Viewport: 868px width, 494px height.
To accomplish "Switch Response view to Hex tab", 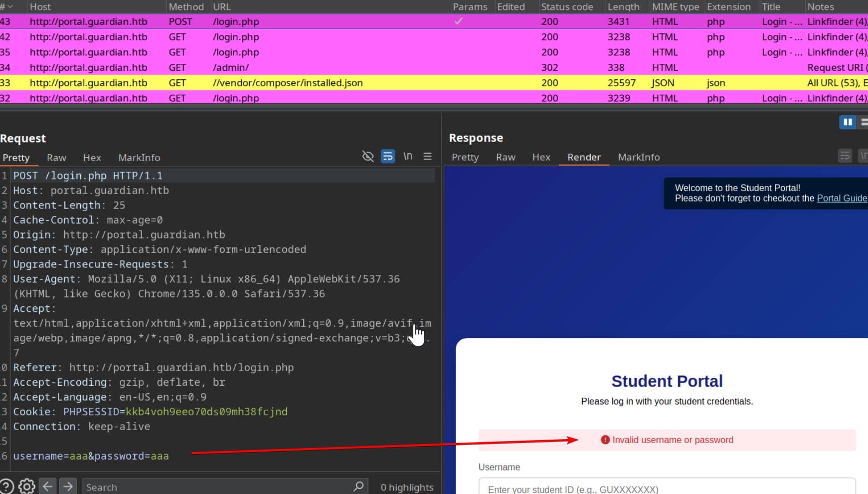I will click(541, 157).
